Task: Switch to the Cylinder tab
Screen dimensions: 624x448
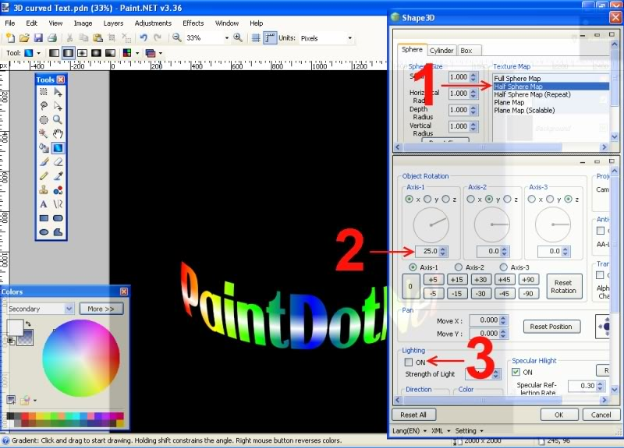Action: (441, 50)
